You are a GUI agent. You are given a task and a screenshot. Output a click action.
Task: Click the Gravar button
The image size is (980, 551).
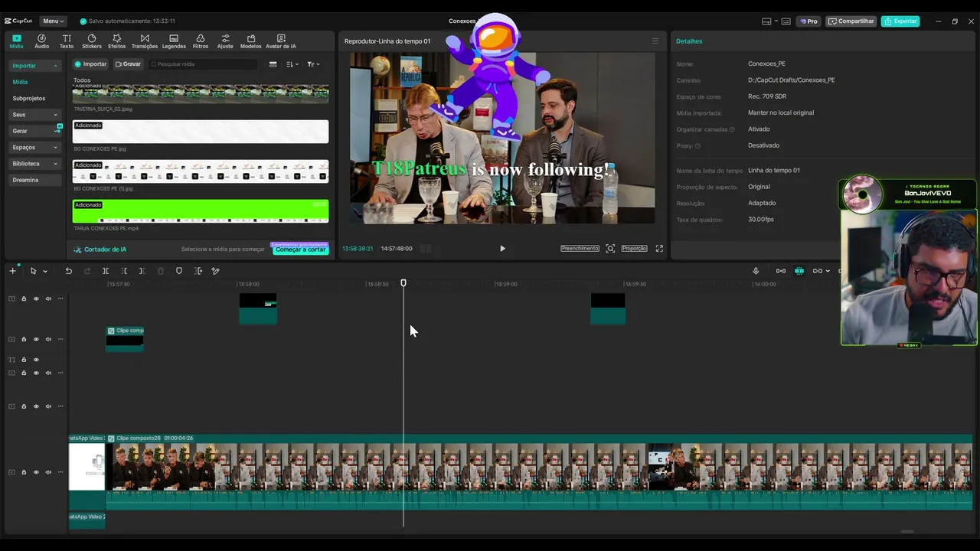click(128, 64)
